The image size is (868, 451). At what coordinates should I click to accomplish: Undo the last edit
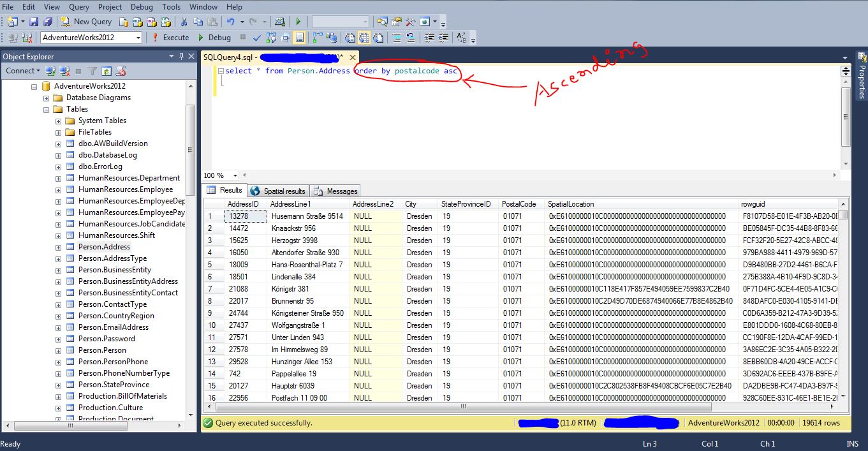tap(232, 21)
